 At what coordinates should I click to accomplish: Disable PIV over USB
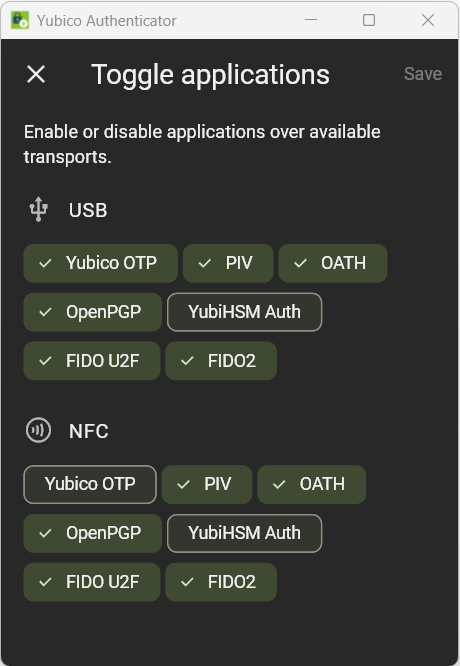click(x=228, y=263)
